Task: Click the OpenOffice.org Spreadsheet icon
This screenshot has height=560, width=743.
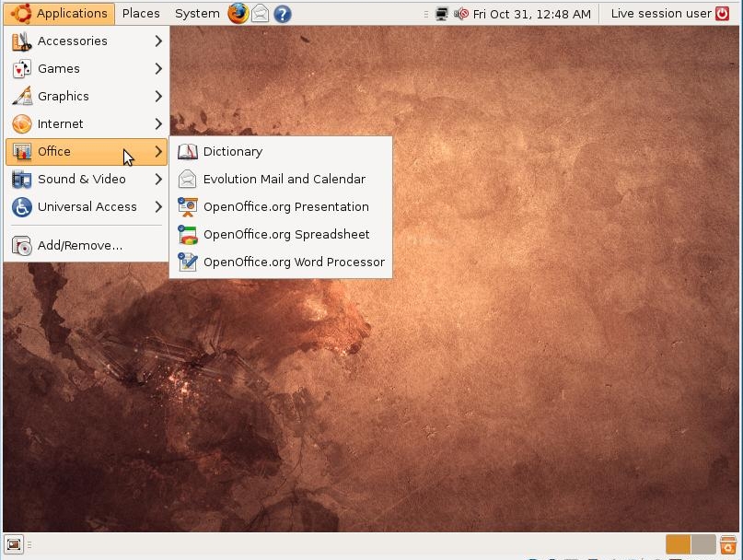Action: (x=188, y=235)
